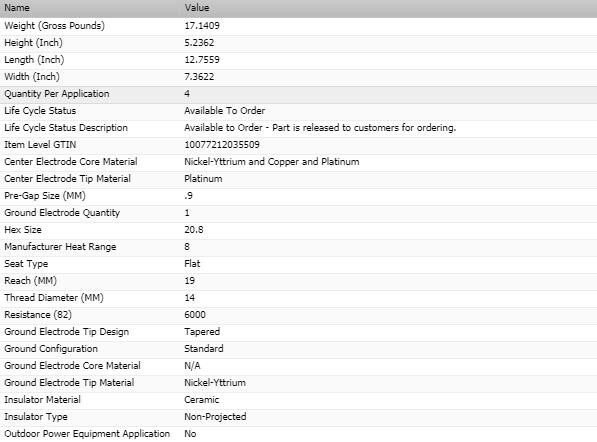Click the Resistance value 6000
This screenshot has height=442, width=597.
click(x=195, y=315)
